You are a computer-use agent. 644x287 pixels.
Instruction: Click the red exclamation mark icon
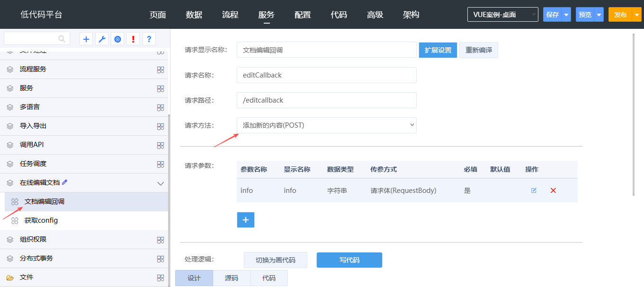pyautogui.click(x=133, y=39)
